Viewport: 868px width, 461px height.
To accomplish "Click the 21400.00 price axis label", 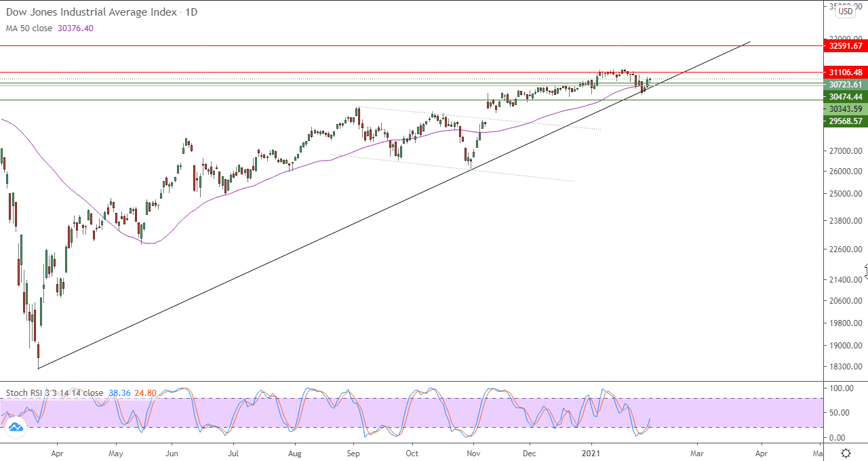I will (x=845, y=280).
